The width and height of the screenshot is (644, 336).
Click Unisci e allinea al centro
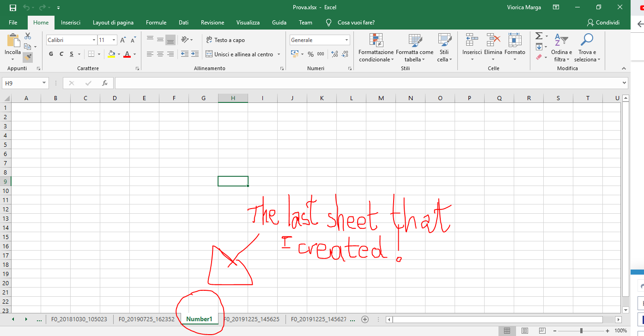(243, 54)
